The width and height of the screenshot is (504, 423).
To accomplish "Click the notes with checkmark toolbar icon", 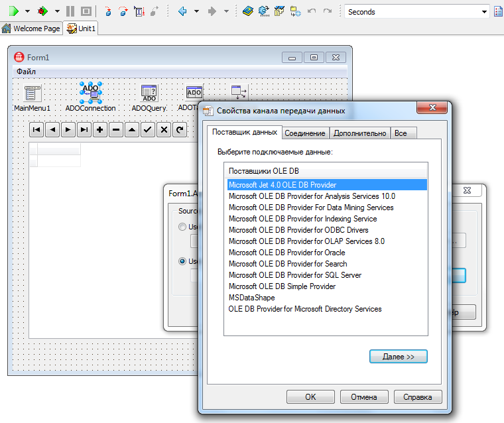I will coord(279,11).
